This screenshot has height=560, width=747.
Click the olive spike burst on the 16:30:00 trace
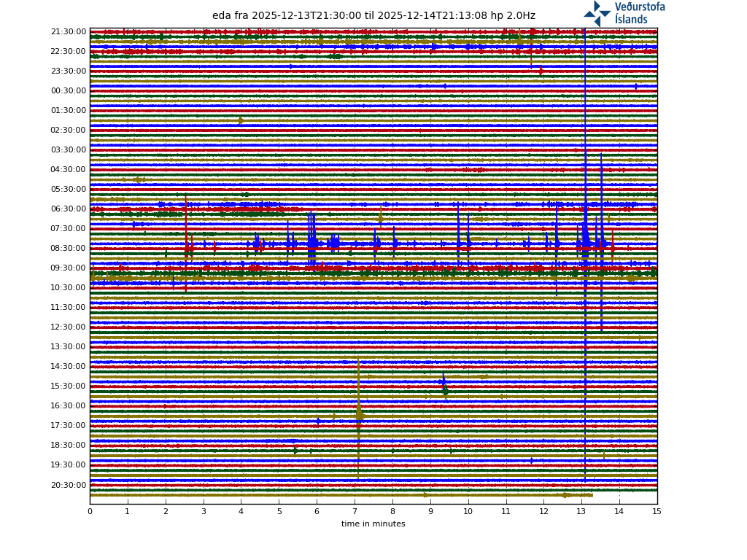tap(359, 414)
